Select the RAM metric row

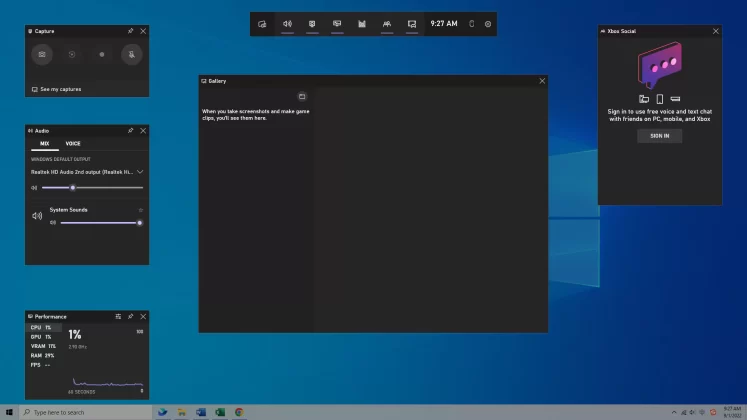[43, 356]
